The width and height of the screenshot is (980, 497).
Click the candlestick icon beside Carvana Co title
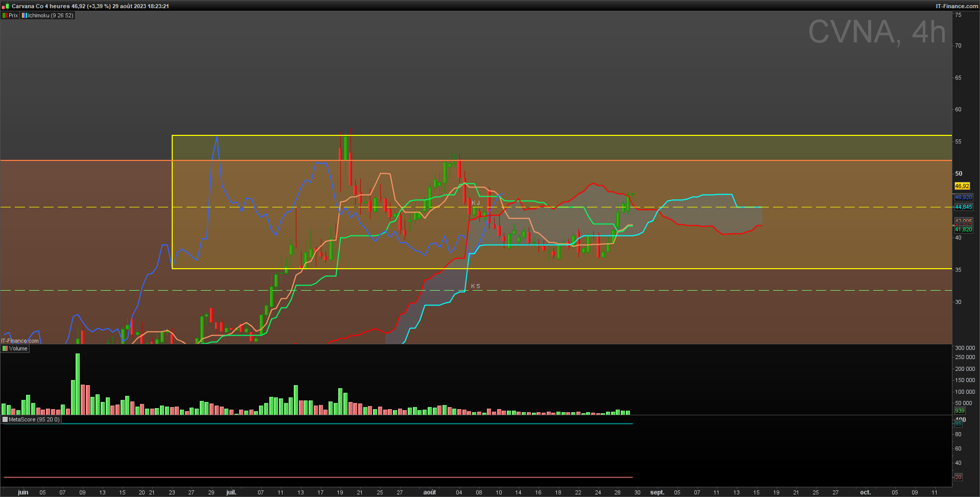pyautogui.click(x=6, y=6)
